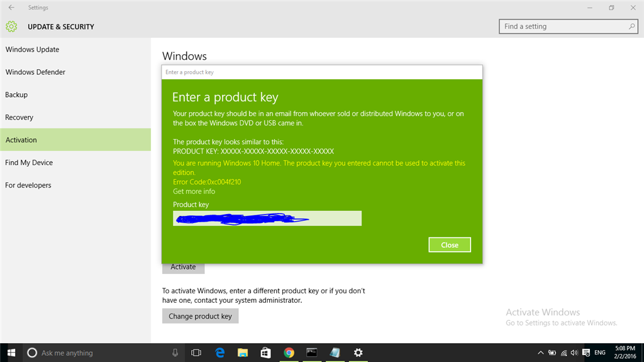644x362 pixels.
Task: Open the Action Center notifications icon
Action: tap(586, 353)
